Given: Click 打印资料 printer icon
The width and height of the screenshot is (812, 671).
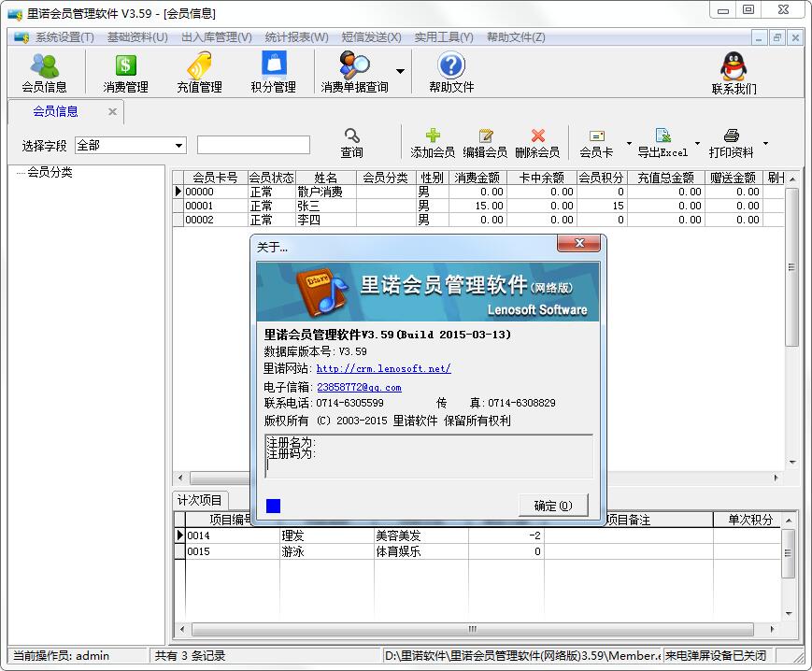Looking at the screenshot, I should tap(732, 136).
